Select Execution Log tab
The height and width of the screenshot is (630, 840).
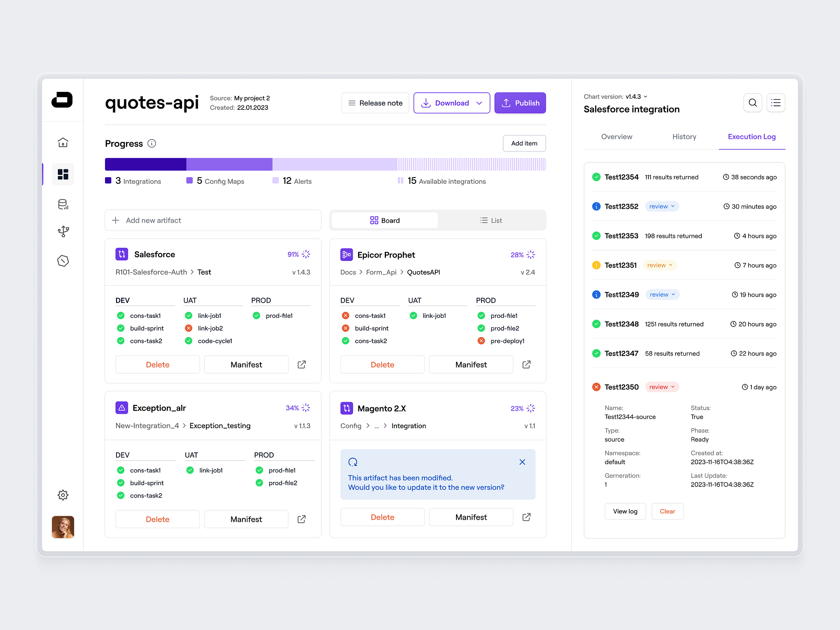[x=751, y=137]
